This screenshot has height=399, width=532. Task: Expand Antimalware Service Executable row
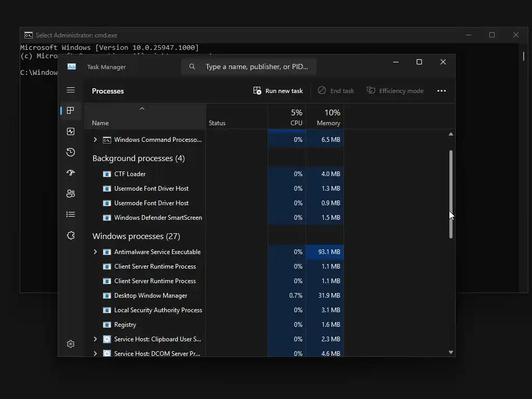pos(96,252)
